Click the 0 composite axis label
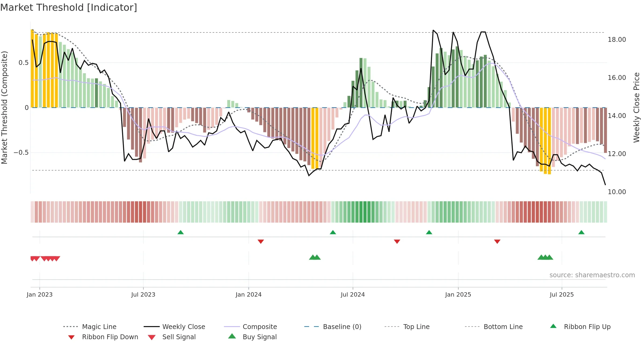This screenshot has height=362, width=644. [27, 108]
